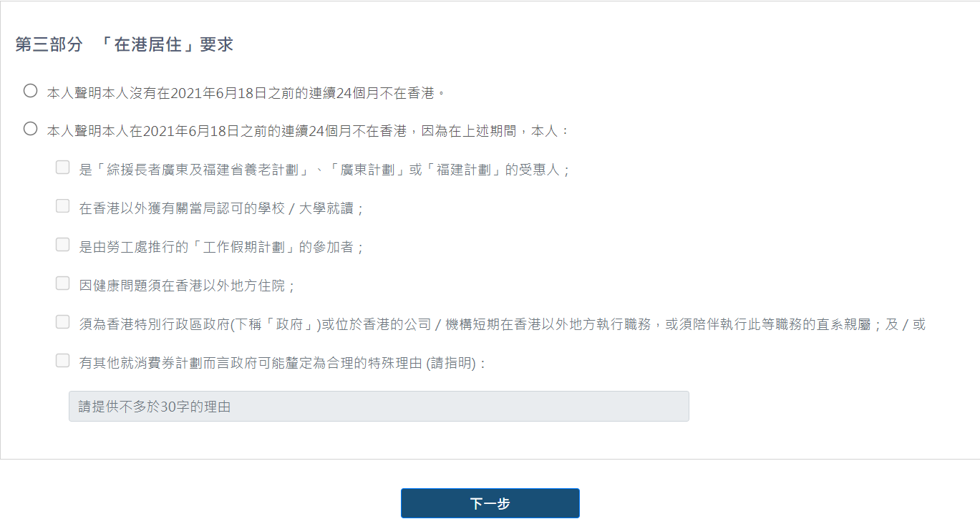Tick checkbox for 因健康問題須在香港以外地方住院
Viewport: 980px width, 529px height.
coord(63,283)
